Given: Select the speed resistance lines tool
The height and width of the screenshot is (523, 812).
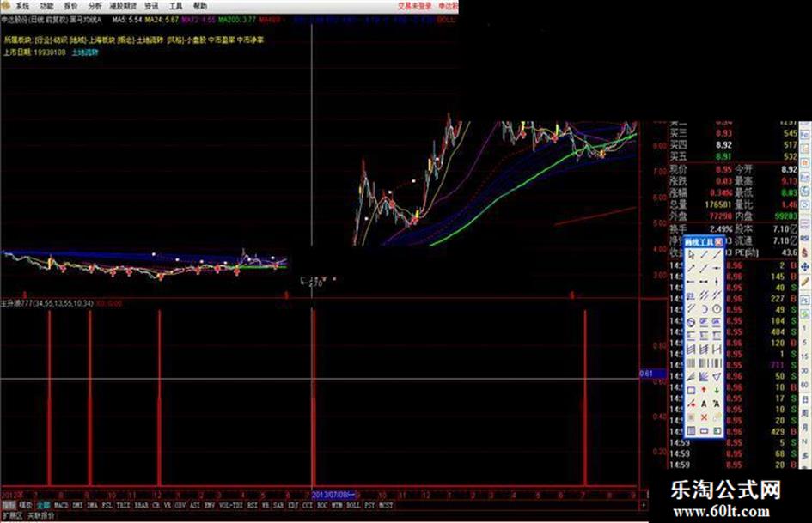Looking at the screenshot, I should click(x=692, y=376).
